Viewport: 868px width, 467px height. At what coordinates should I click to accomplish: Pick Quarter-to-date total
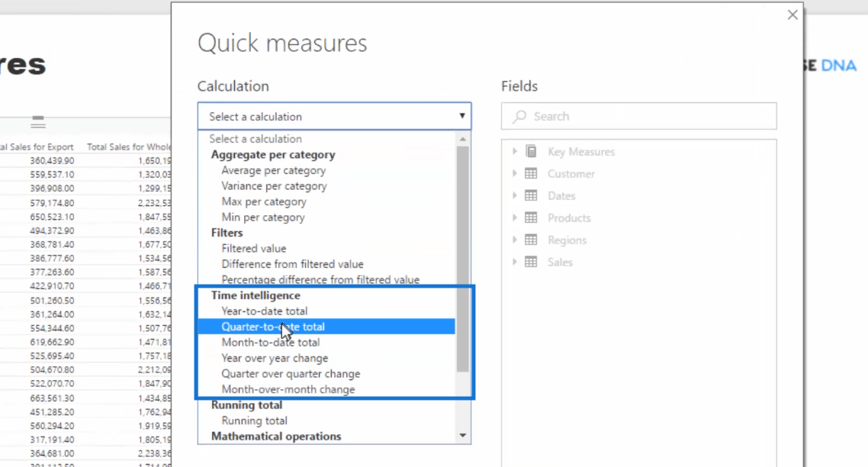point(326,327)
